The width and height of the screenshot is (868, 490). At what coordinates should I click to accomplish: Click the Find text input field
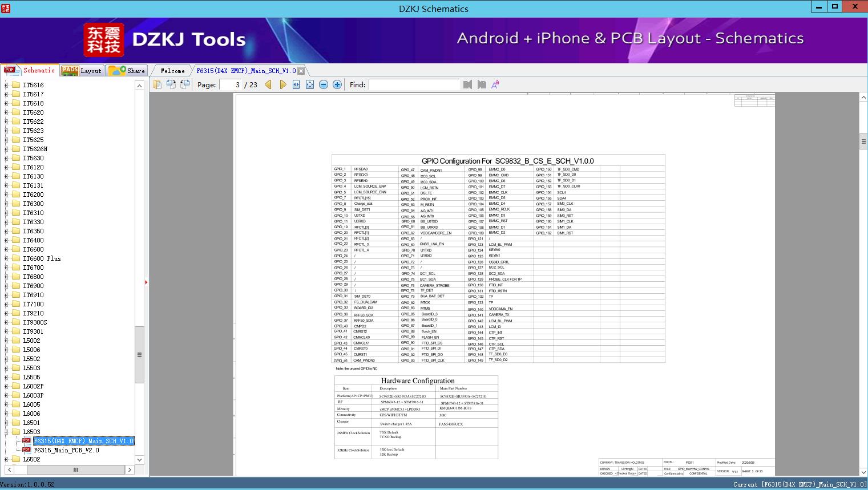coord(414,84)
